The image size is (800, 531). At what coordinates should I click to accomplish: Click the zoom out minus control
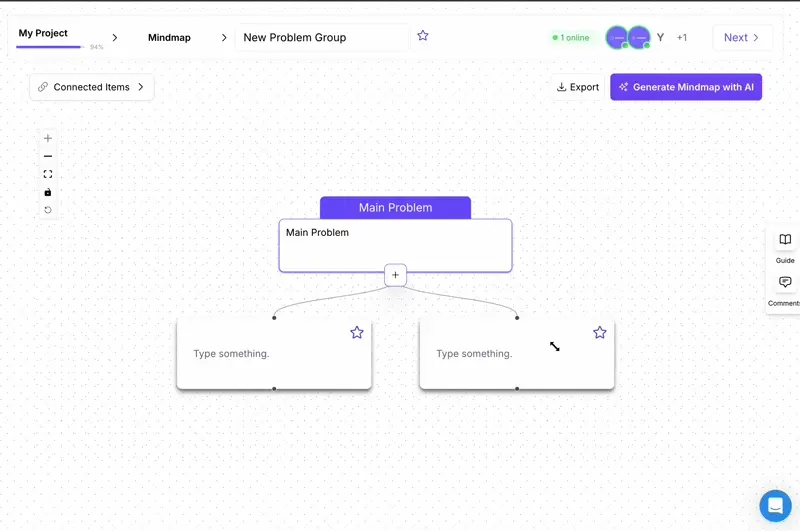click(47, 156)
